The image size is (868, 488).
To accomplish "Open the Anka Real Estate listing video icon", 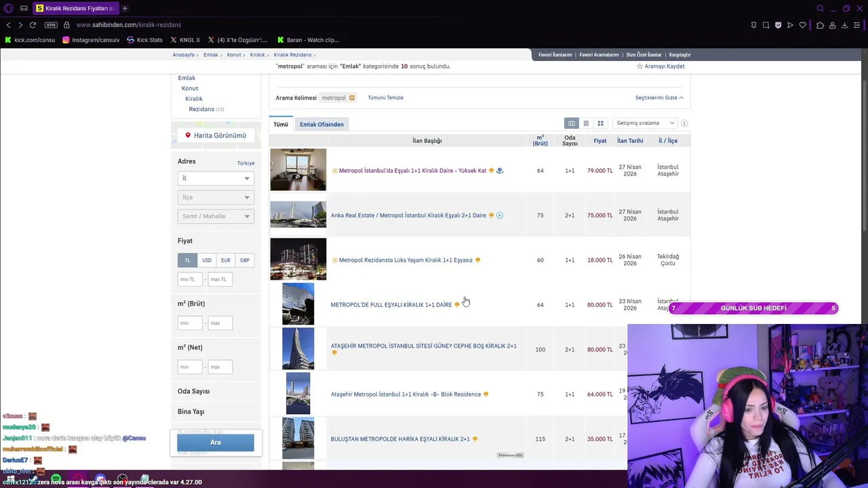I will click(x=500, y=216).
